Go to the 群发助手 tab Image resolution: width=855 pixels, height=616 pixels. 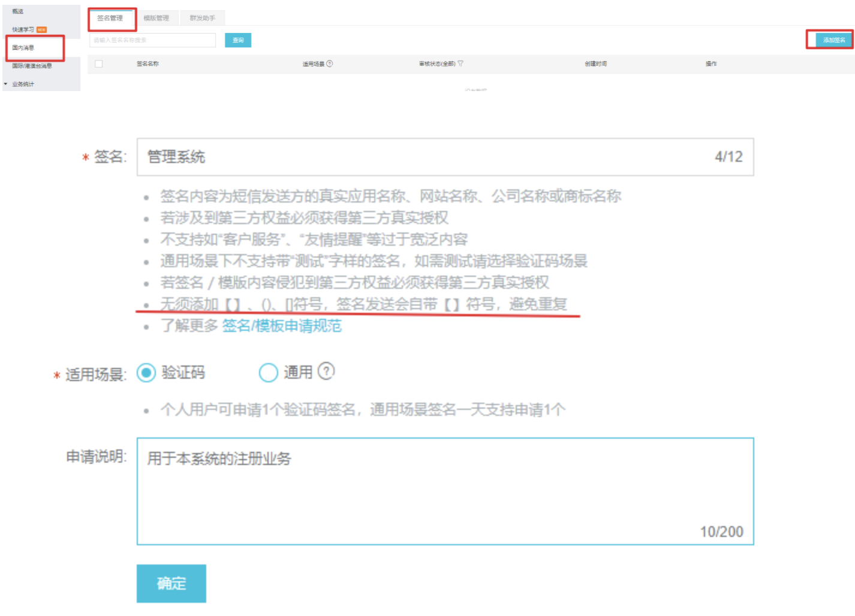click(x=203, y=18)
